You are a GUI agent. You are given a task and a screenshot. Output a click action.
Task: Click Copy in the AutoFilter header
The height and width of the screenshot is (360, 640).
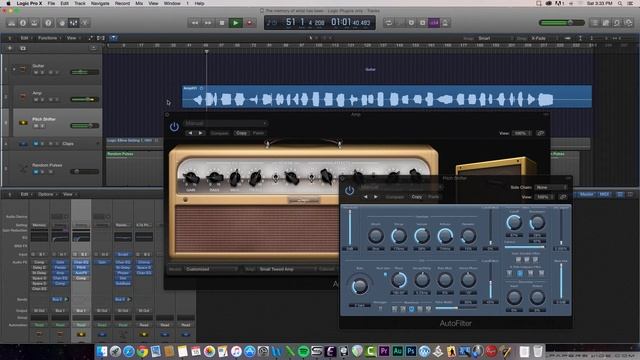pyautogui.click(x=417, y=197)
